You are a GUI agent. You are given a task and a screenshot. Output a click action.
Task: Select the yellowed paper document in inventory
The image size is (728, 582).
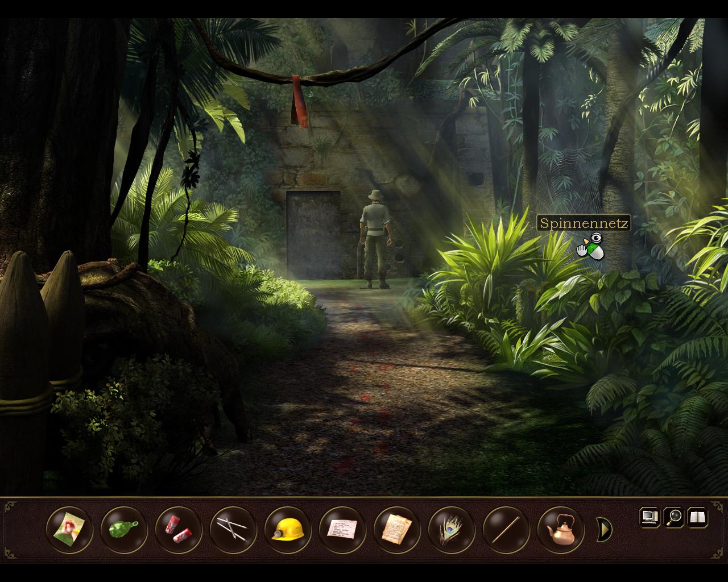pyautogui.click(x=397, y=530)
